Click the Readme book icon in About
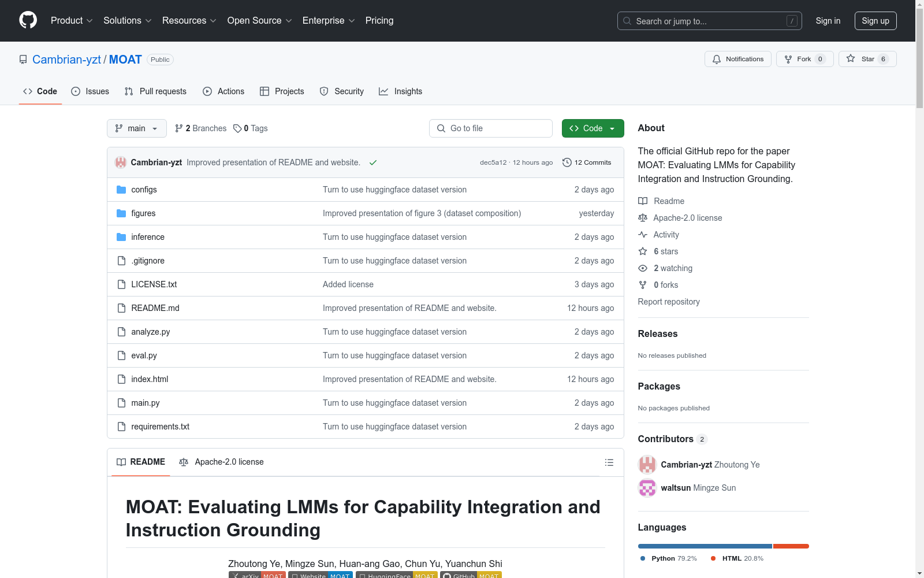 coord(643,201)
